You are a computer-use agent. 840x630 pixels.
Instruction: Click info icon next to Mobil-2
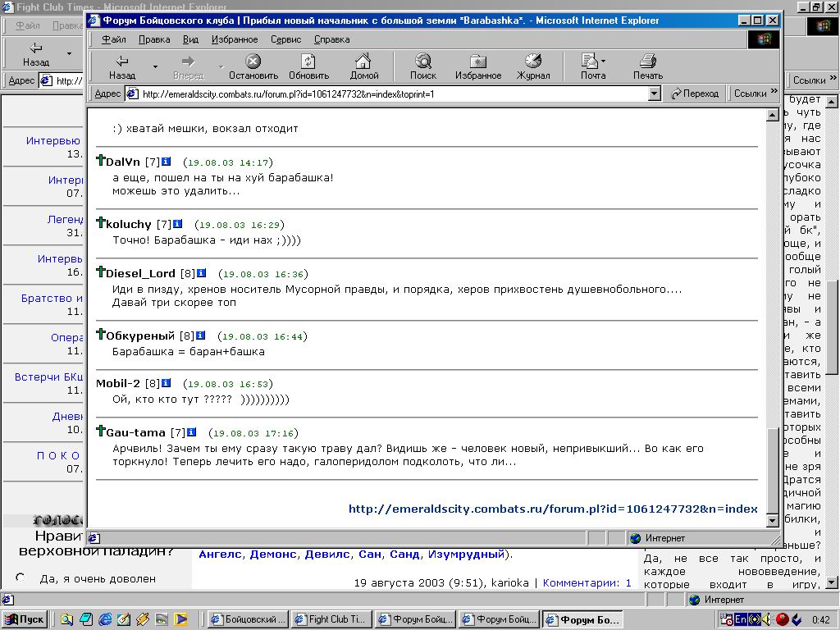(166, 382)
